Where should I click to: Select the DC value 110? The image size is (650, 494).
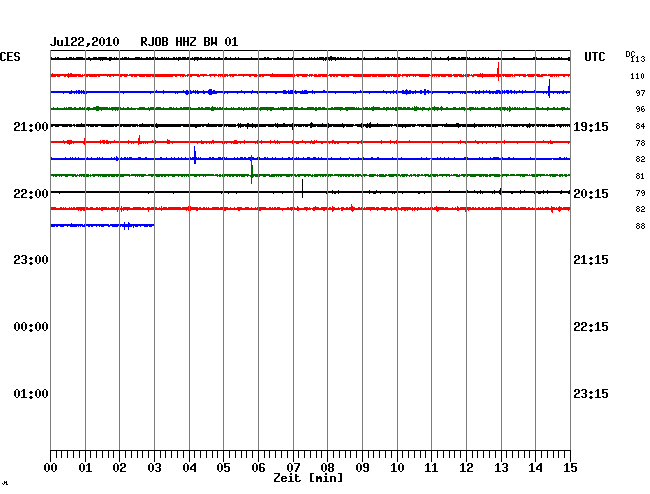point(638,76)
